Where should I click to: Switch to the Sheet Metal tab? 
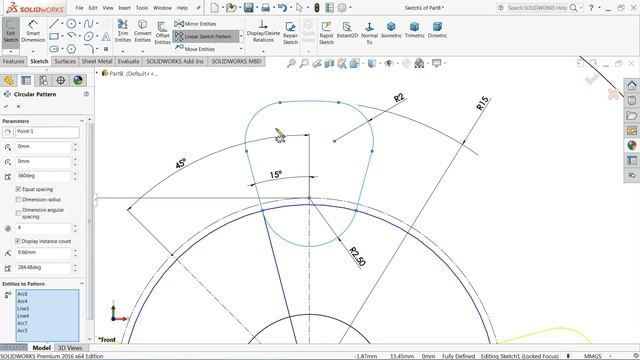(x=97, y=61)
